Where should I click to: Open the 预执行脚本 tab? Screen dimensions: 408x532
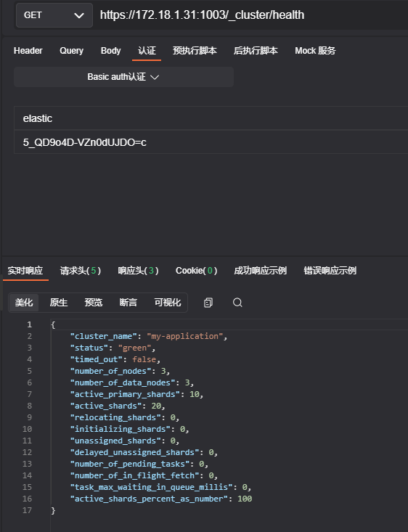click(x=195, y=51)
